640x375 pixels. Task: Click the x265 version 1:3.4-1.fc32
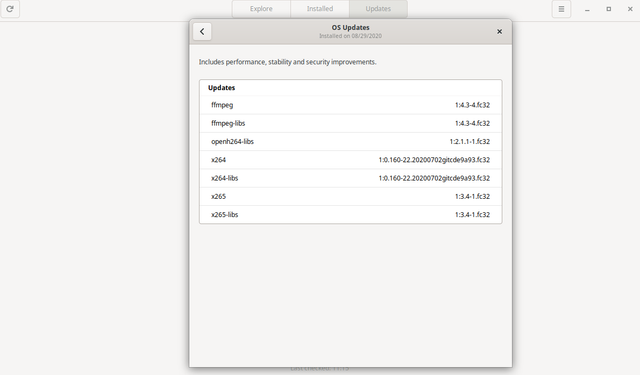click(x=473, y=197)
